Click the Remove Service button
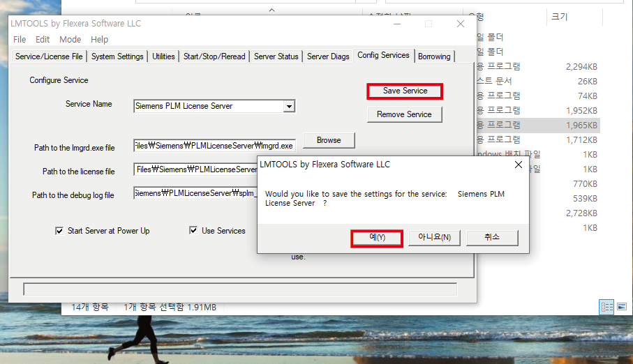The height and width of the screenshot is (364, 633). [x=405, y=114]
